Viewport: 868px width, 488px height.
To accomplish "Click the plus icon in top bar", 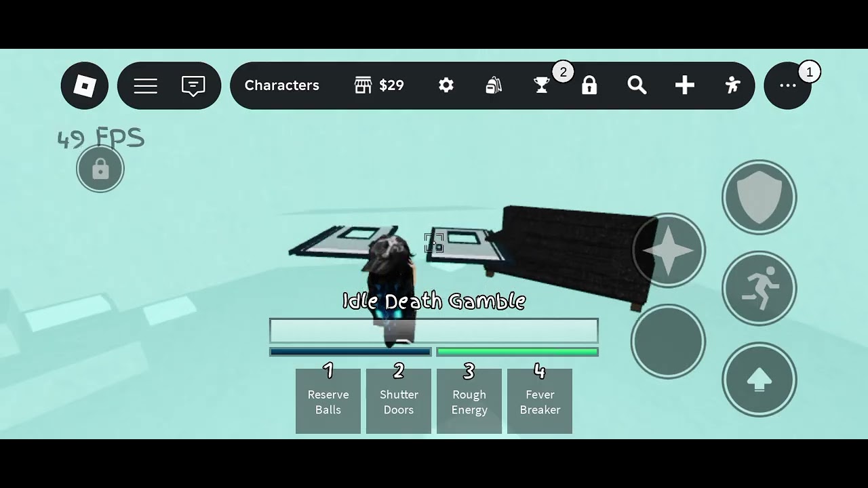I will point(685,85).
